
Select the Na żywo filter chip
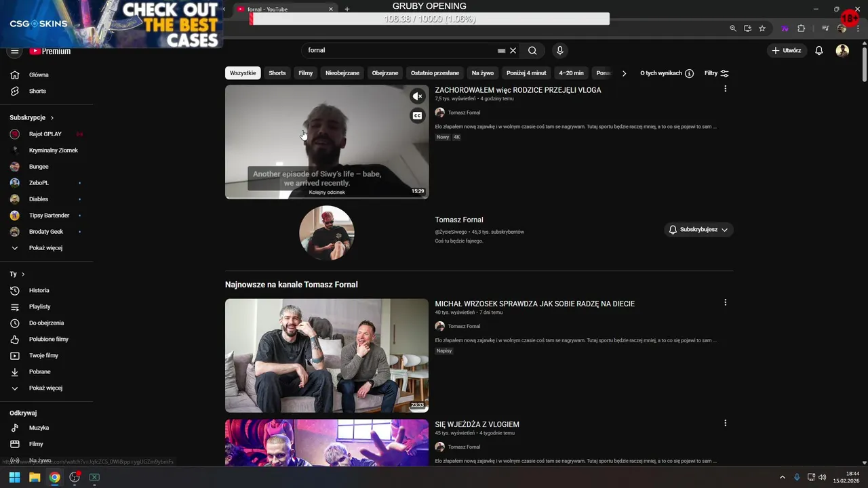pyautogui.click(x=483, y=73)
